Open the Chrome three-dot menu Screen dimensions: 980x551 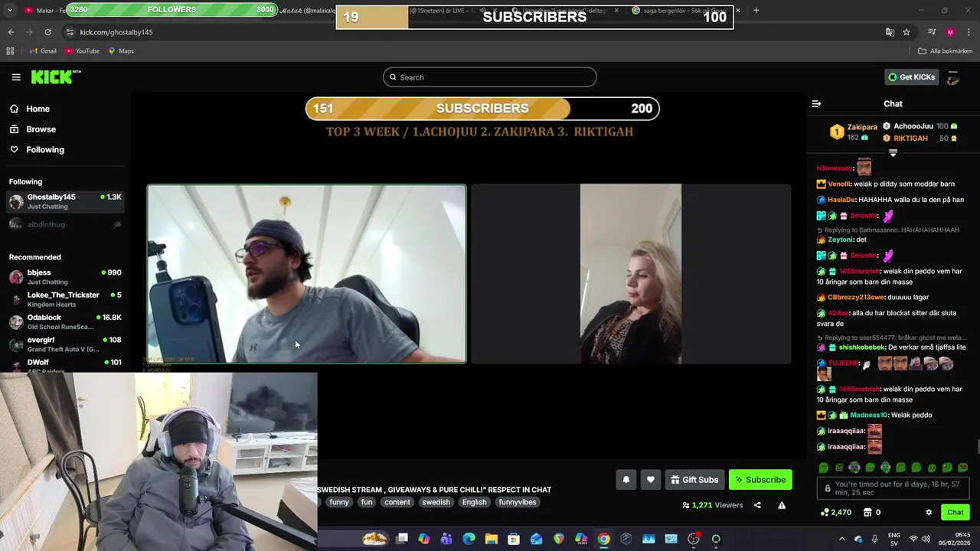coord(969,32)
